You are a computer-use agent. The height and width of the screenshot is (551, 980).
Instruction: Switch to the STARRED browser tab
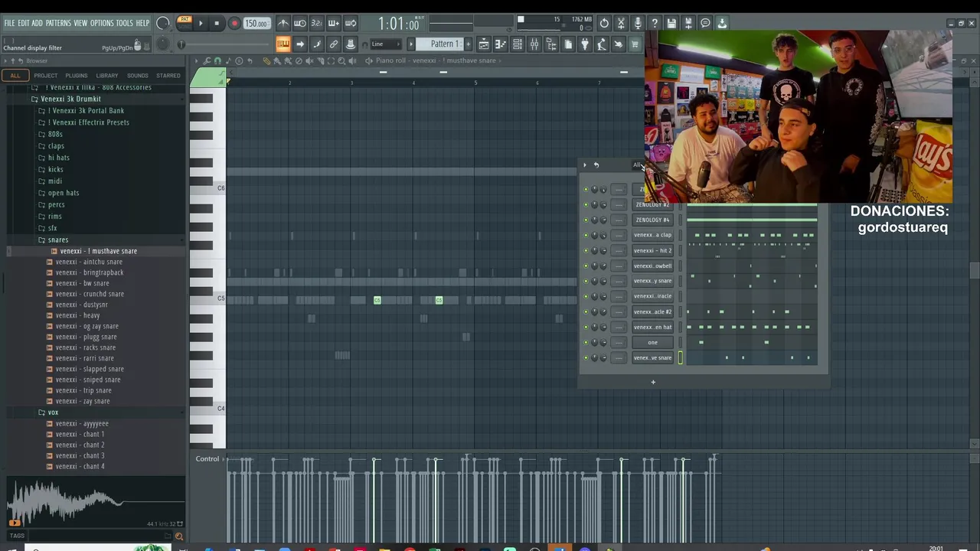tap(168, 76)
